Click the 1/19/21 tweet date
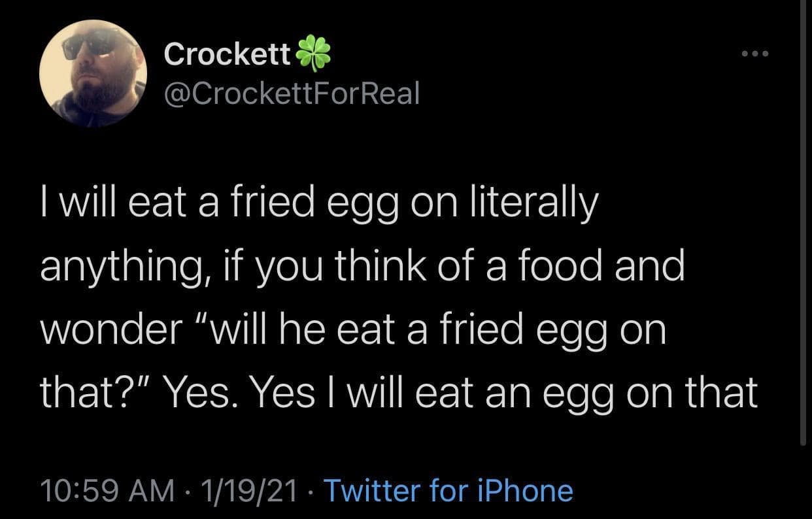This screenshot has height=519, width=812. click(250, 490)
